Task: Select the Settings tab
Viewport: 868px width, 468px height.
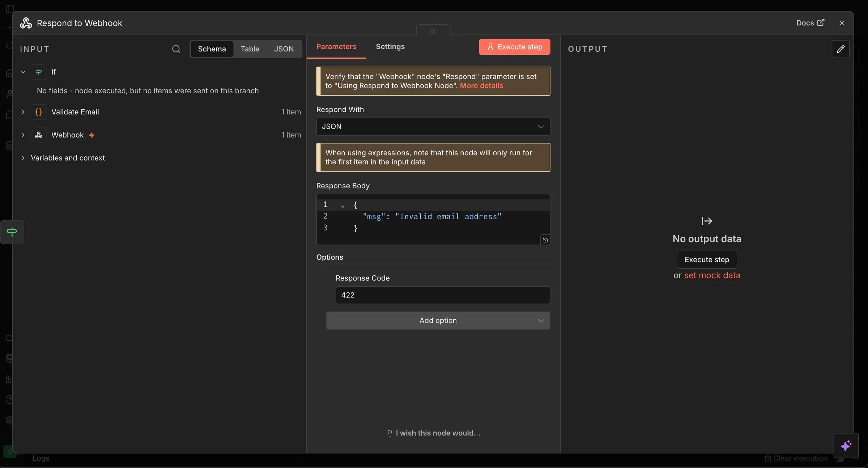Action: coord(390,47)
